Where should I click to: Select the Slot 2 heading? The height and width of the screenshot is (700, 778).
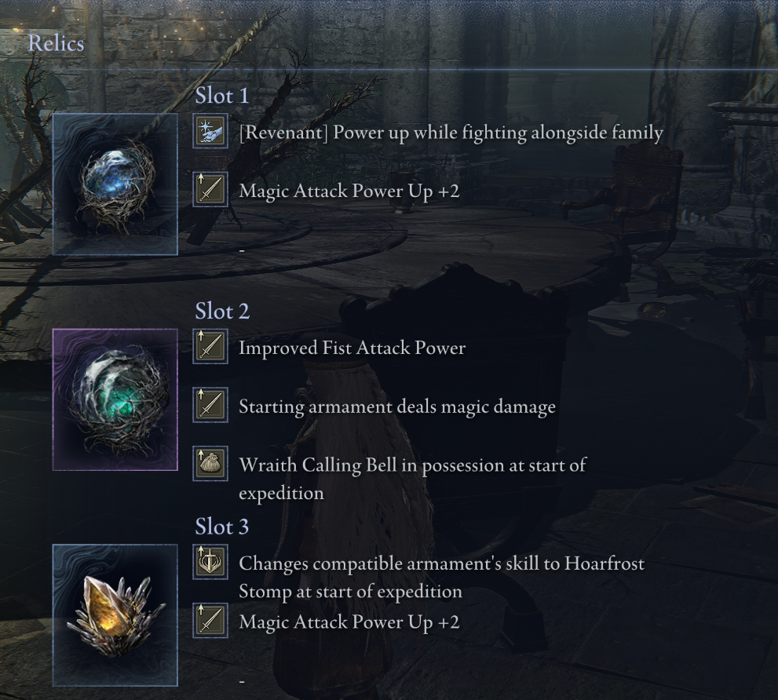click(222, 311)
